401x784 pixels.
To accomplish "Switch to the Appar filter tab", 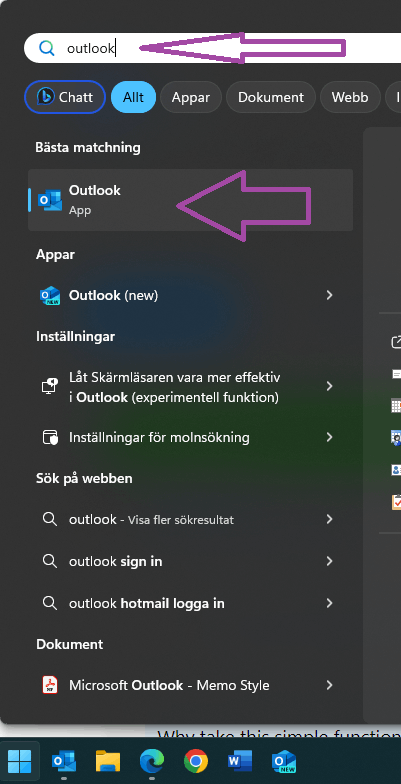I will point(190,97).
